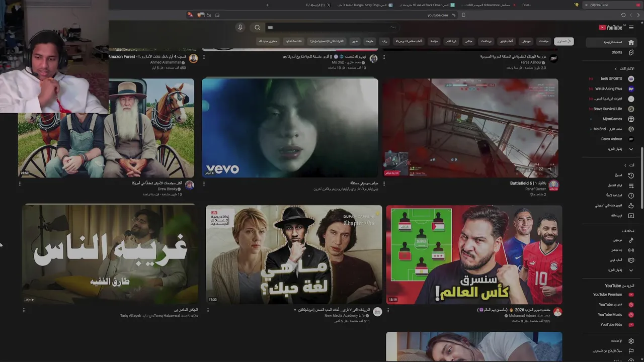Open options menu for Drew Binsky video
Screen dimensions: 644x362
[20, 184]
